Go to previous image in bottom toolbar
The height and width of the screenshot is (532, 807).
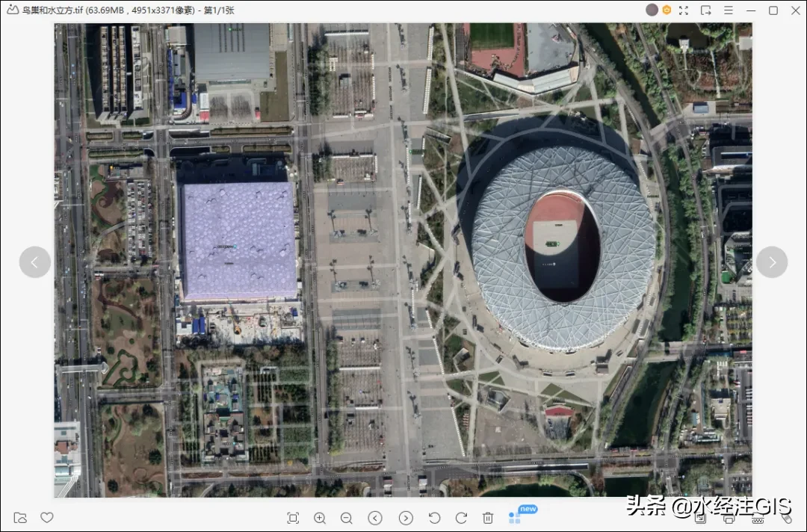coord(375,518)
